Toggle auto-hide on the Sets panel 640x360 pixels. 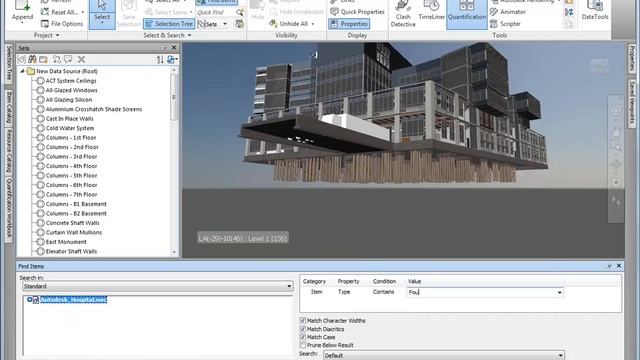(164, 48)
